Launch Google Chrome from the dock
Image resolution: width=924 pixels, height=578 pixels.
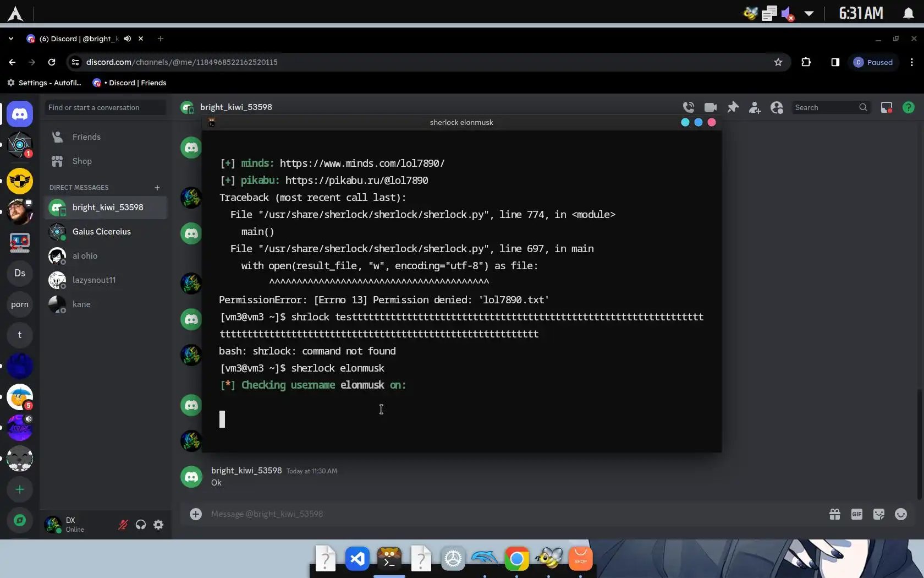(517, 559)
